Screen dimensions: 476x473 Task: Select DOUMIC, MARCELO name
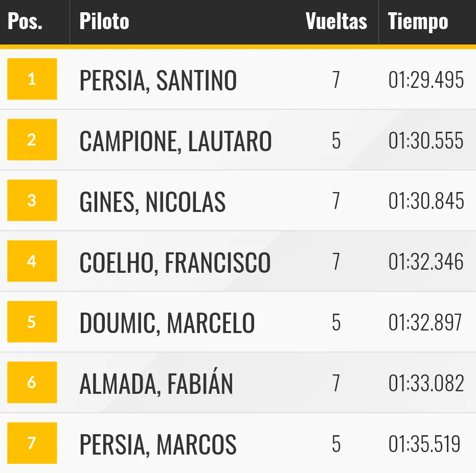coord(167,323)
